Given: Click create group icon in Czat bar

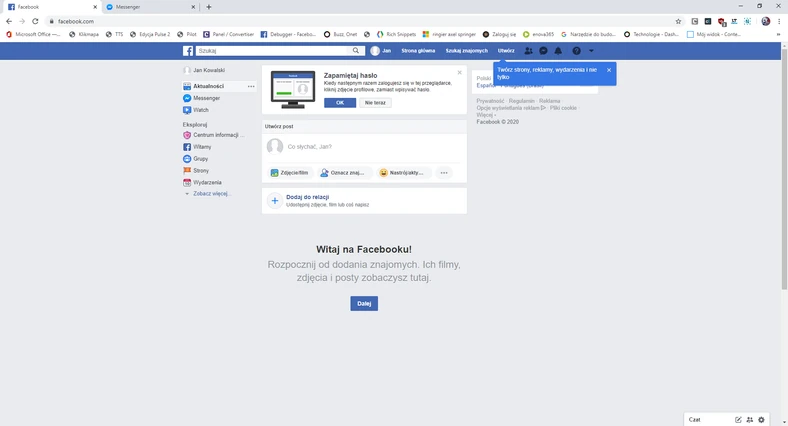Looking at the screenshot, I should 749,419.
